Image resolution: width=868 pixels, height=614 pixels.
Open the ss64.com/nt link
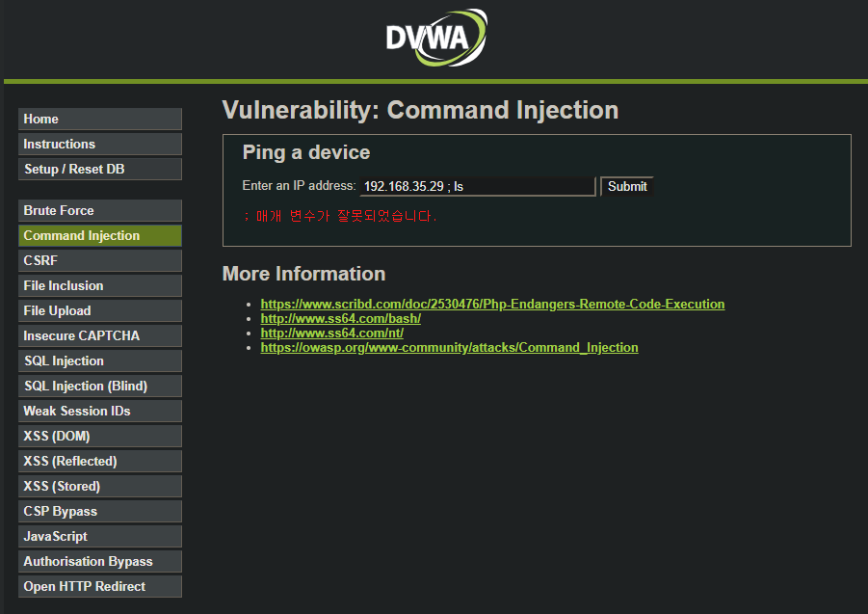[x=332, y=333]
